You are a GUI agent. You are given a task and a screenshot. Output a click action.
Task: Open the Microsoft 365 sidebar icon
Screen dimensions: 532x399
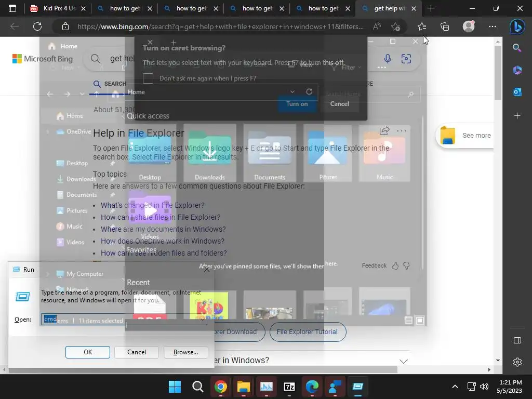tap(517, 70)
